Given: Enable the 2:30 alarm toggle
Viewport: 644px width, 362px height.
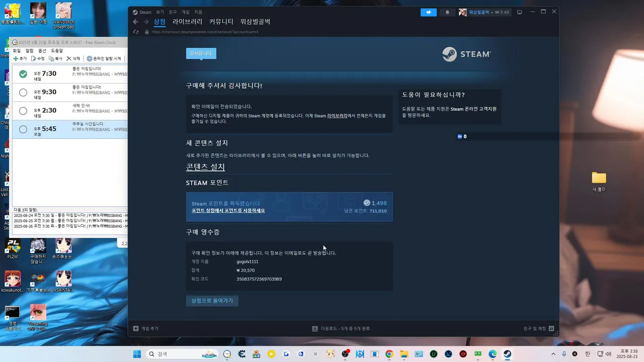Looking at the screenshot, I should (x=23, y=111).
